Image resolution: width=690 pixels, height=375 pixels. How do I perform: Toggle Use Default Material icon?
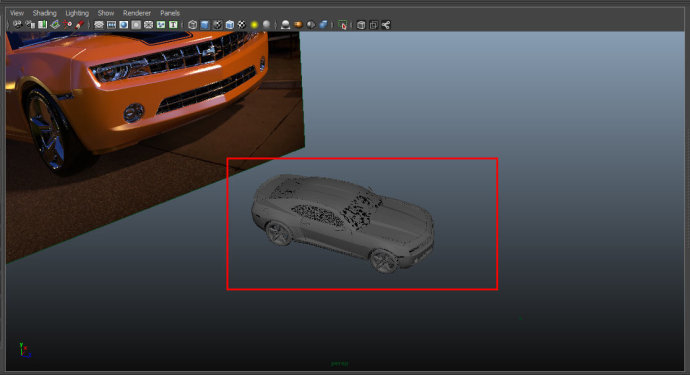tap(217, 25)
